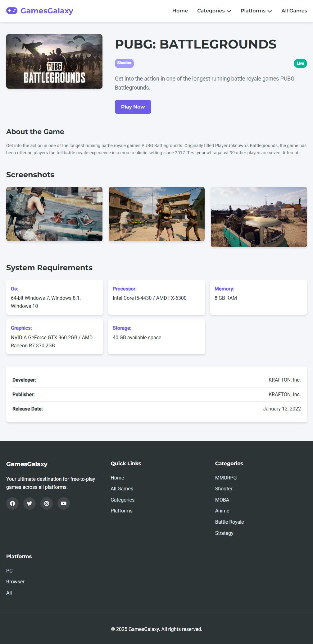Screen dimensions: 313x644
Task: Open the Battle Royale category footer link
Action: point(229,522)
